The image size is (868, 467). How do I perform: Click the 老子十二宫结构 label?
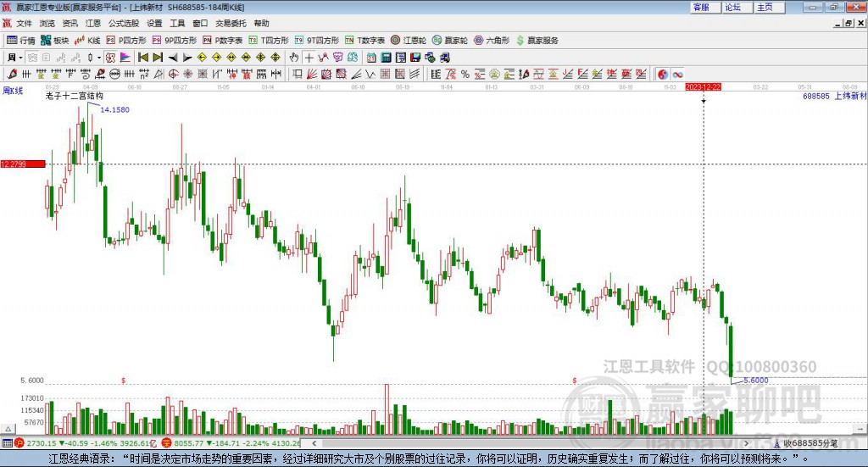pyautogui.click(x=75, y=96)
